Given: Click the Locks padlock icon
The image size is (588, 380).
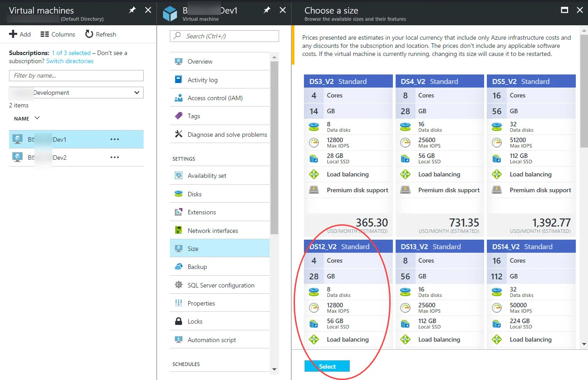Looking at the screenshot, I should click(x=179, y=321).
